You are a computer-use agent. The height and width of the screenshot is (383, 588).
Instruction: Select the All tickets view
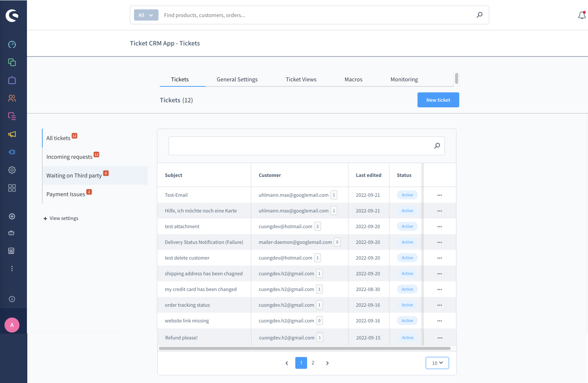[x=95, y=138]
